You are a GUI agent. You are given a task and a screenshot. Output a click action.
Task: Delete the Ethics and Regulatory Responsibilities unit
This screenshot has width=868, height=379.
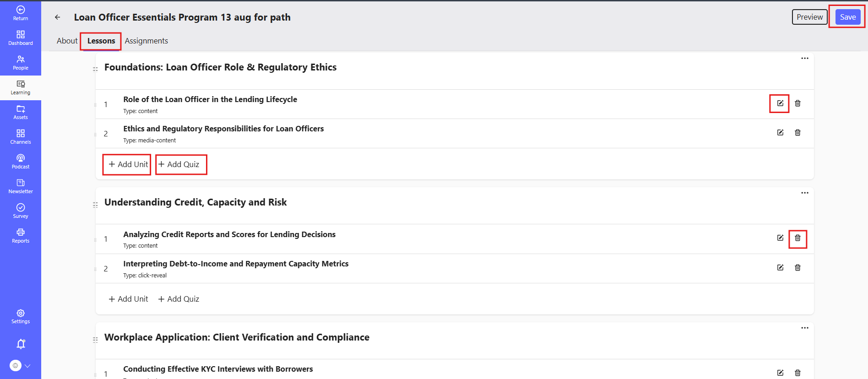pos(797,133)
